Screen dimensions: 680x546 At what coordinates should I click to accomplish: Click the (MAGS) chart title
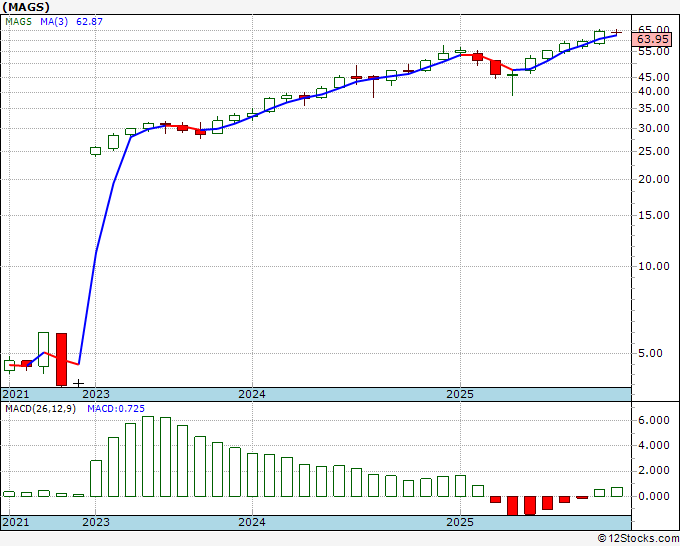[26, 7]
